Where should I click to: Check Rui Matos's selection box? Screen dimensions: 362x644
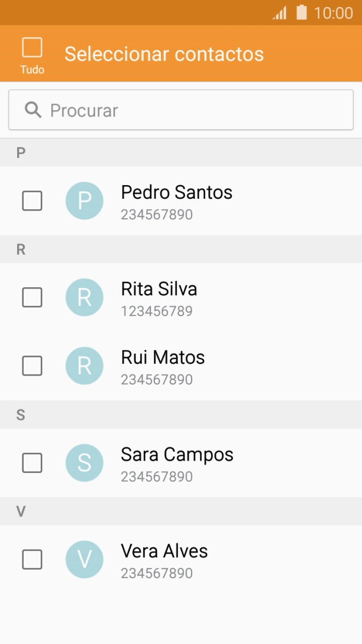click(x=31, y=366)
